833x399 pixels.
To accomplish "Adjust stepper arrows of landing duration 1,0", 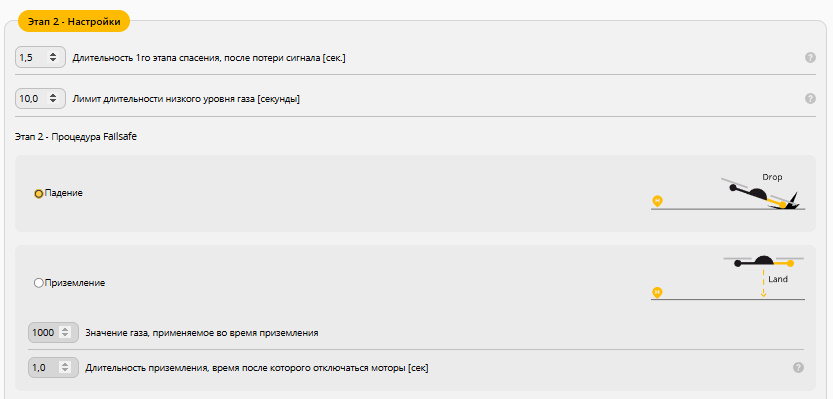I will [65, 367].
